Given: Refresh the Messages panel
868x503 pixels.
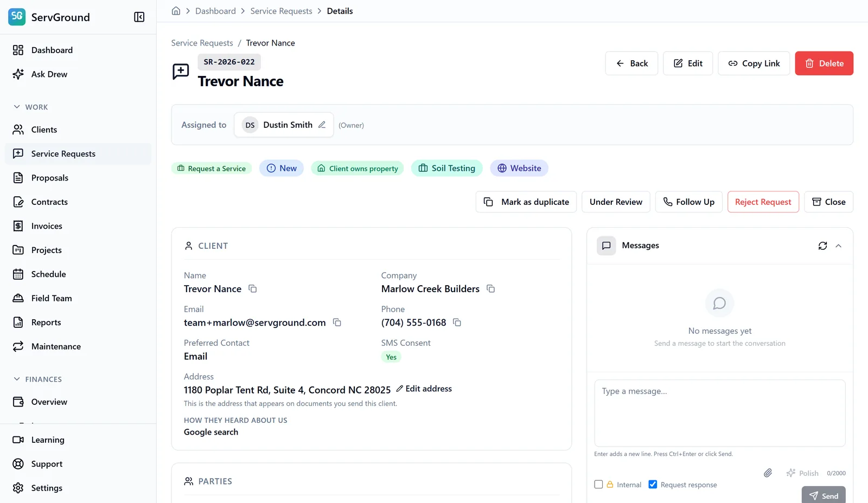Looking at the screenshot, I should [x=823, y=246].
